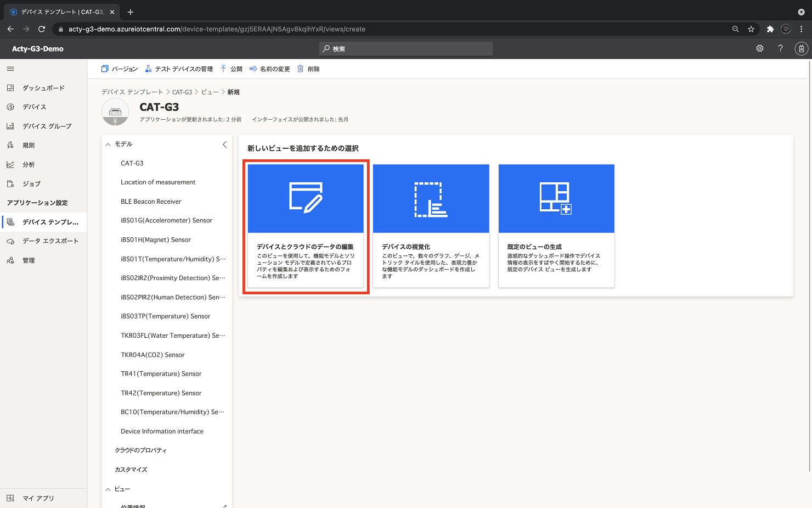This screenshot has width=812, height=508.
Task: Select デバイス テンプレート in sidebar
Action: pos(43,222)
